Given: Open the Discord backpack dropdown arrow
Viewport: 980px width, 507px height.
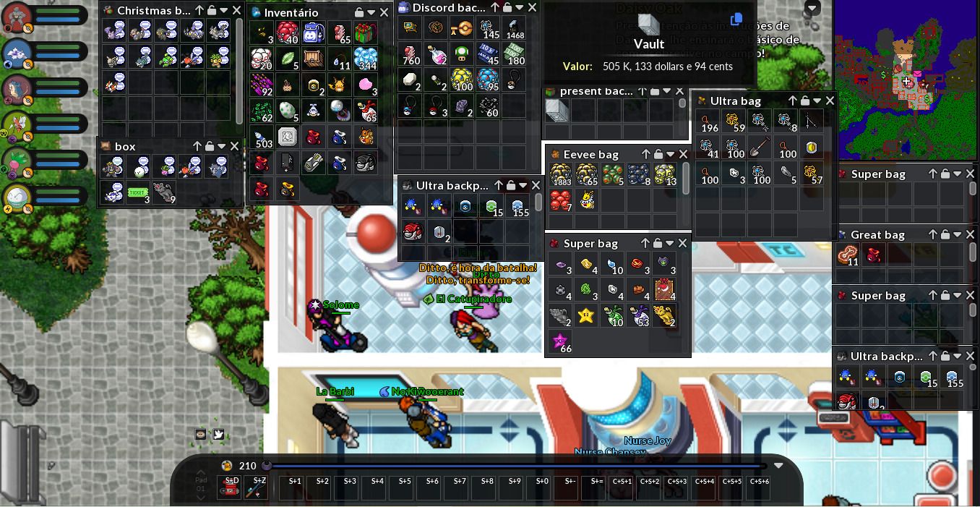Looking at the screenshot, I should (x=520, y=7).
